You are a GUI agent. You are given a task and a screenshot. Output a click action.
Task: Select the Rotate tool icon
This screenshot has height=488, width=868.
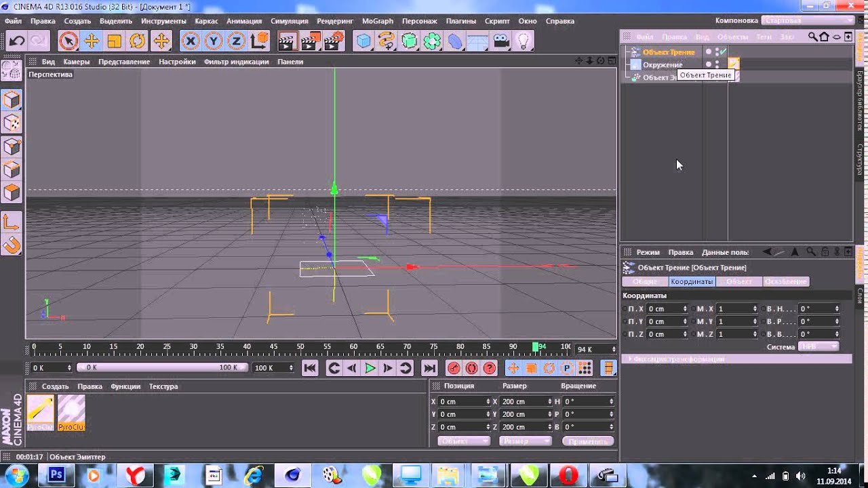[x=137, y=41]
